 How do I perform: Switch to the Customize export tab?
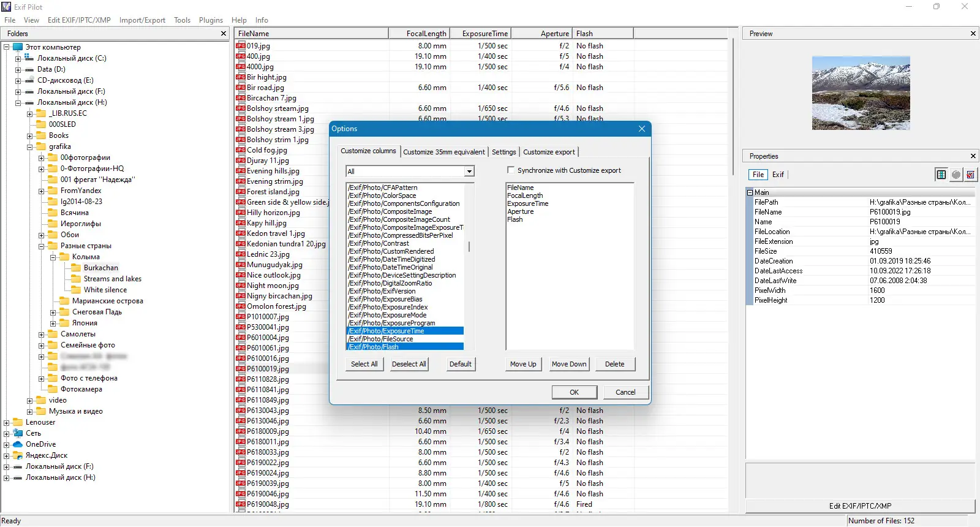click(x=549, y=152)
